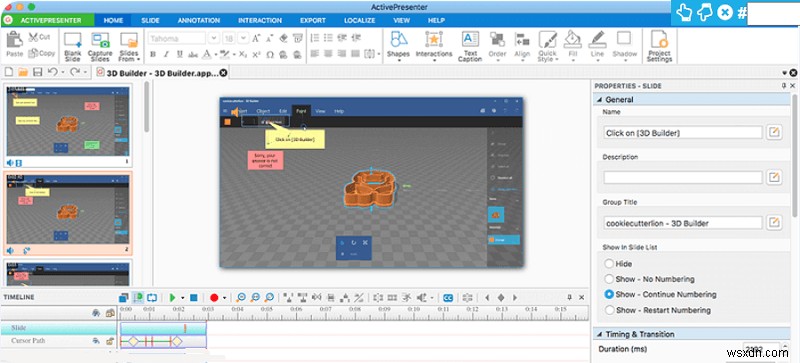Insert a symbol with Omega icon
The width and height of the screenshot is (800, 363).
click(x=270, y=54)
